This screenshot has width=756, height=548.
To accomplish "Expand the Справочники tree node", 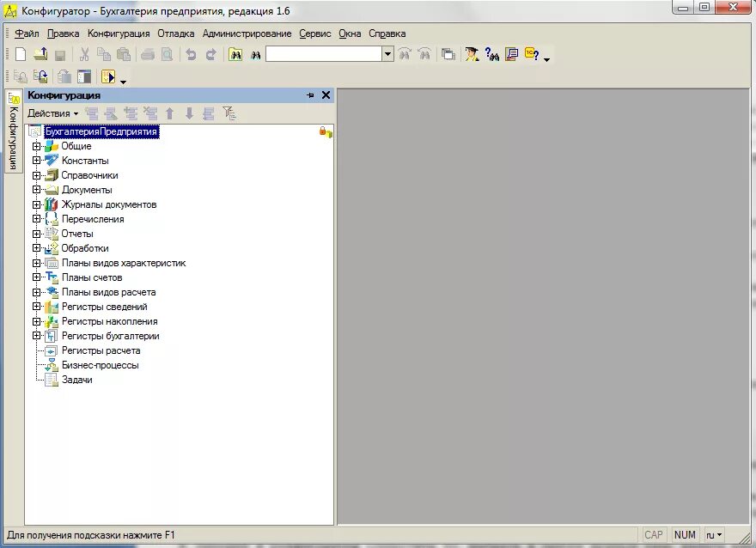I will coord(36,175).
